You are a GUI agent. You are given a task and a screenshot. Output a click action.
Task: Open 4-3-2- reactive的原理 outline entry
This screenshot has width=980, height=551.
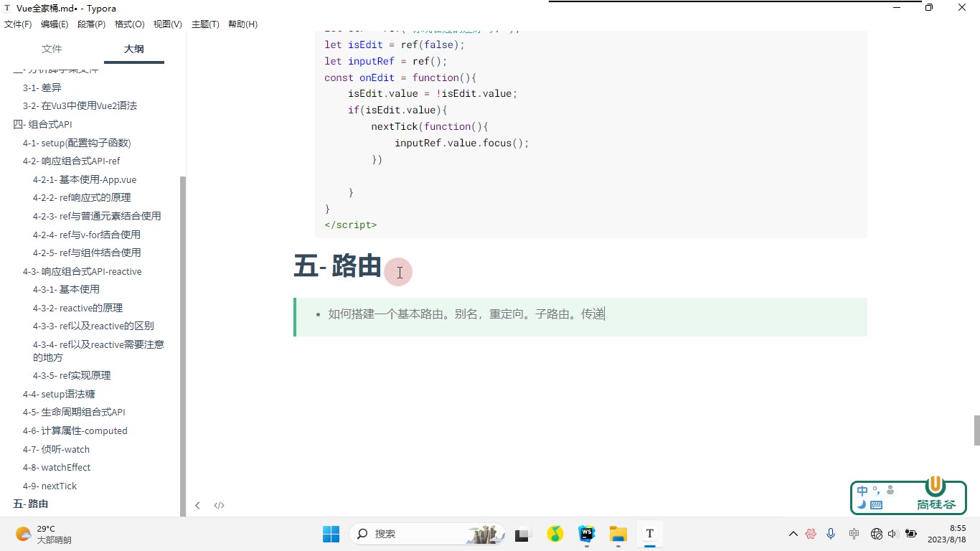click(x=78, y=308)
